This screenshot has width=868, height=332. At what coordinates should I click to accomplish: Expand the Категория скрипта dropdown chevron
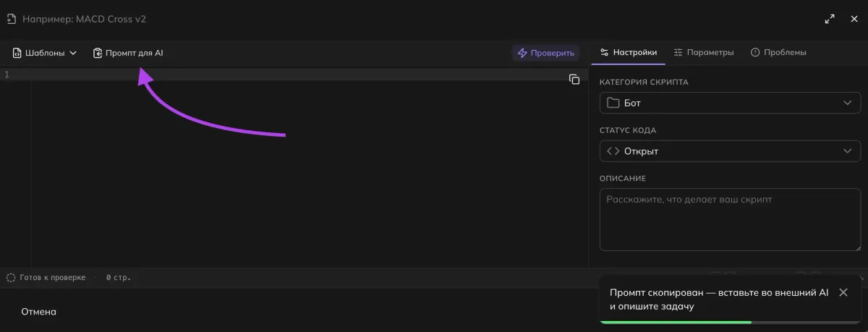point(848,103)
